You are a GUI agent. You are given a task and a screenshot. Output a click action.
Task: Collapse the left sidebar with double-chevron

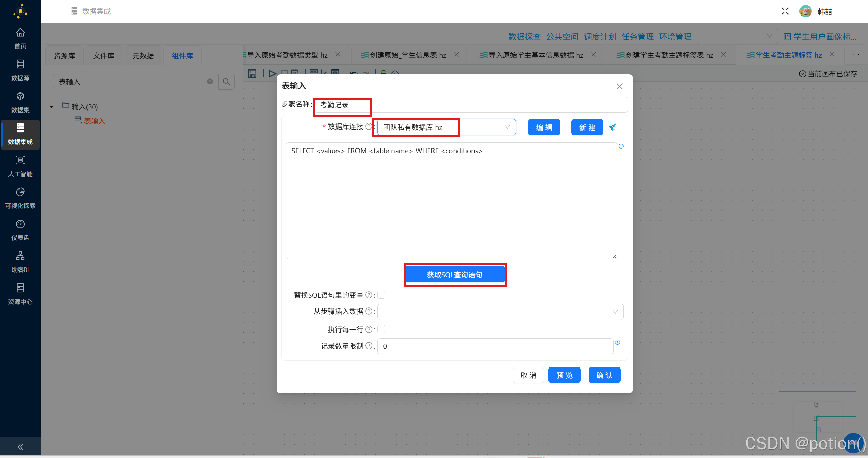pos(20,447)
